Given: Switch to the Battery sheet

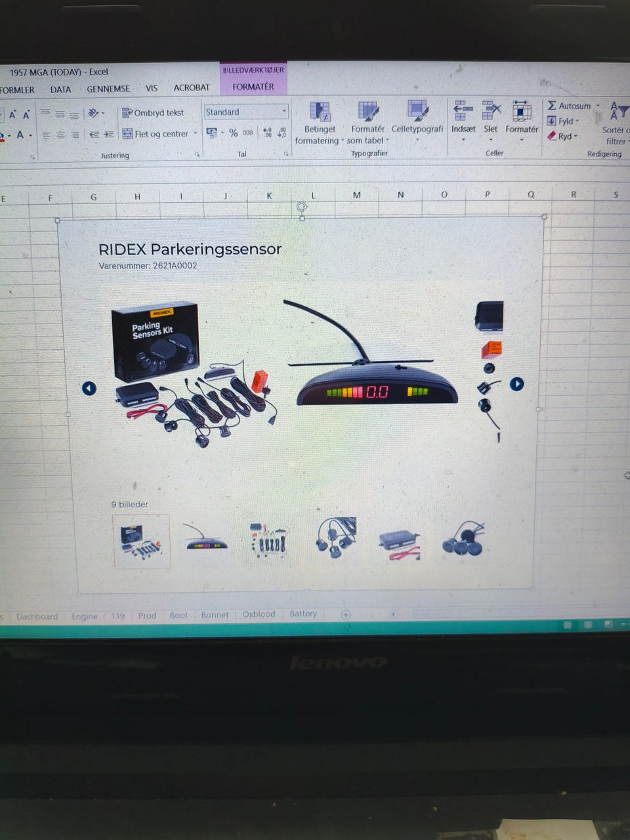Looking at the screenshot, I should pyautogui.click(x=303, y=614).
